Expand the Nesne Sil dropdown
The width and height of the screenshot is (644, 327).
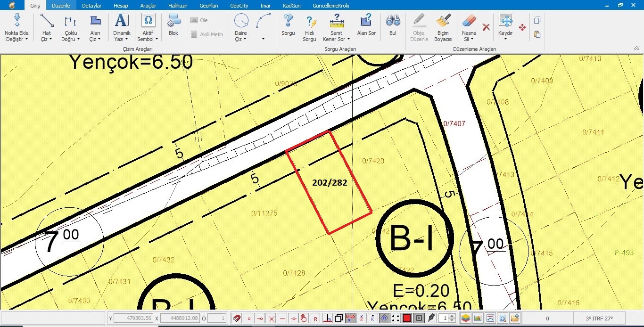tap(469, 39)
